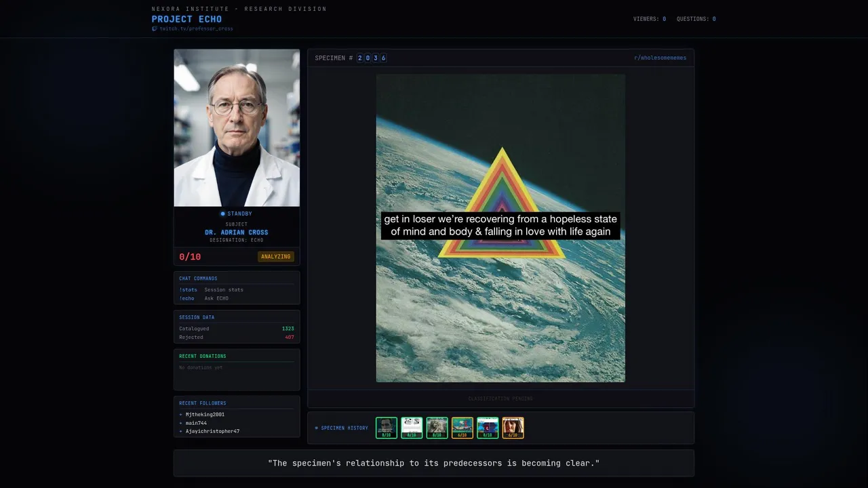Open history thumbnail of dark-haired man

click(x=387, y=428)
